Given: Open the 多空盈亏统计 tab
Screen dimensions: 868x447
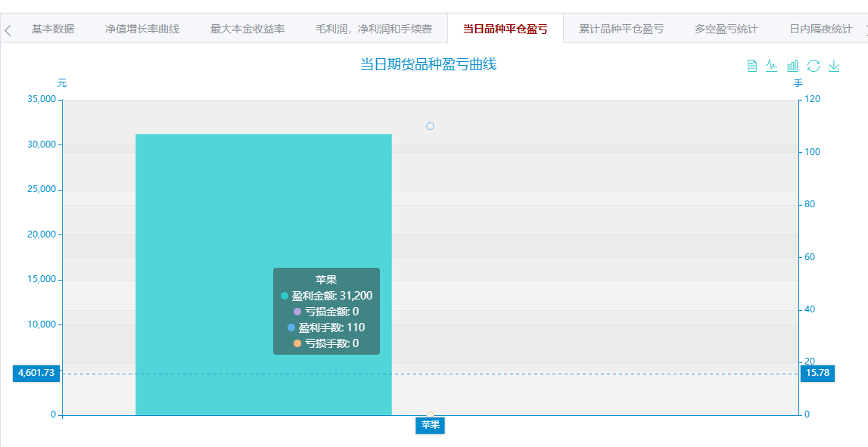Looking at the screenshot, I should tap(726, 29).
